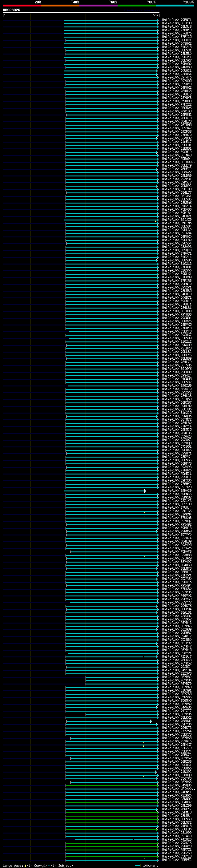Select hit label UniRef100_A3AHQ8
The image size is (197, 868).
click(176, 775)
